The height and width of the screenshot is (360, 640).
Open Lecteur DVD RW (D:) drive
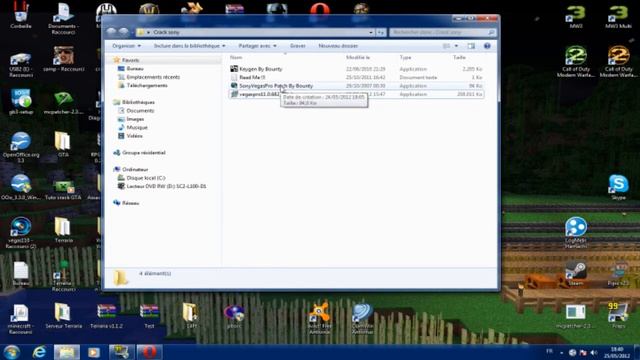tap(166, 186)
